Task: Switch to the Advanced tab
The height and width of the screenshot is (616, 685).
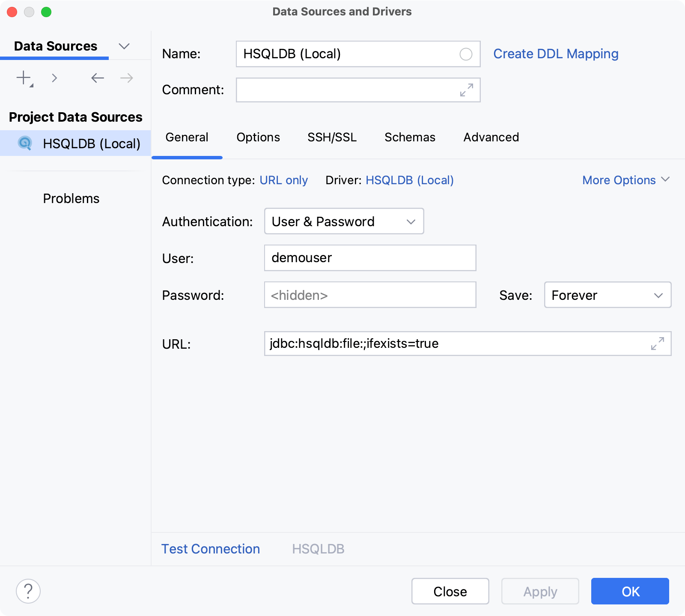Action: click(x=491, y=138)
